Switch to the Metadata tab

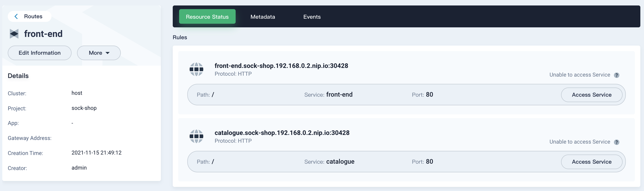pos(263,17)
